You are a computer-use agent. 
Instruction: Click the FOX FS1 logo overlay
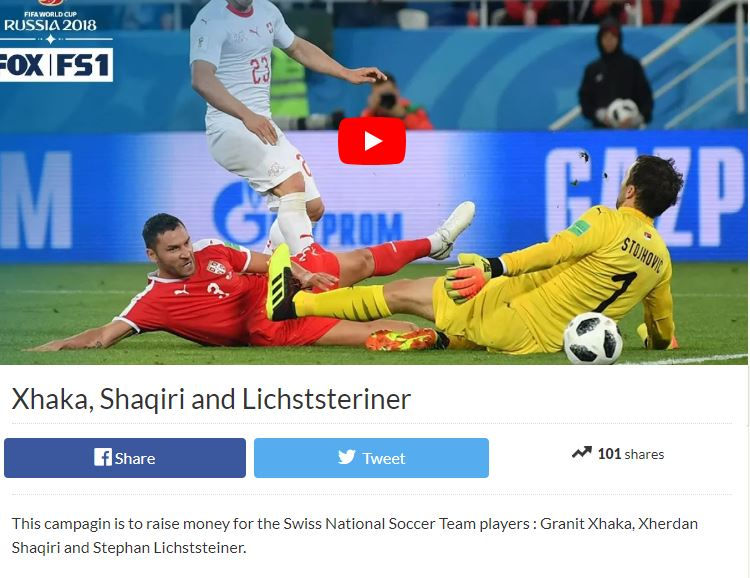(55, 66)
